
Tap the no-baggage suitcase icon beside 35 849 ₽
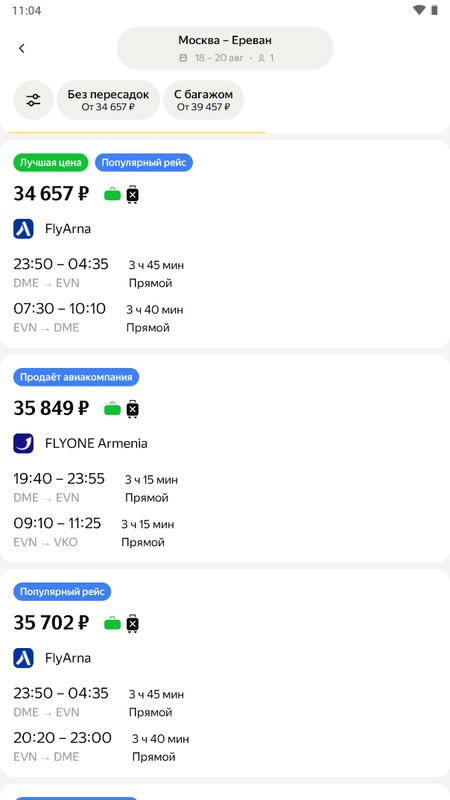click(133, 409)
